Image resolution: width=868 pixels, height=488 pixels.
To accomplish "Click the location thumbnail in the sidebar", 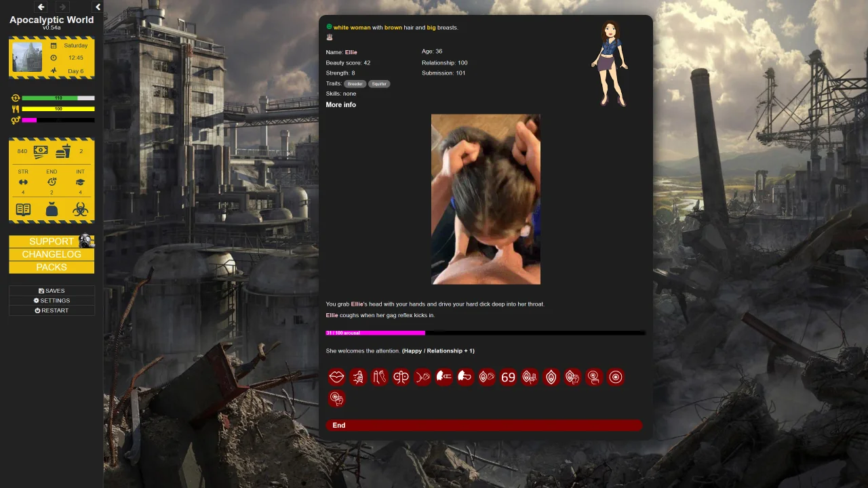I will point(27,57).
